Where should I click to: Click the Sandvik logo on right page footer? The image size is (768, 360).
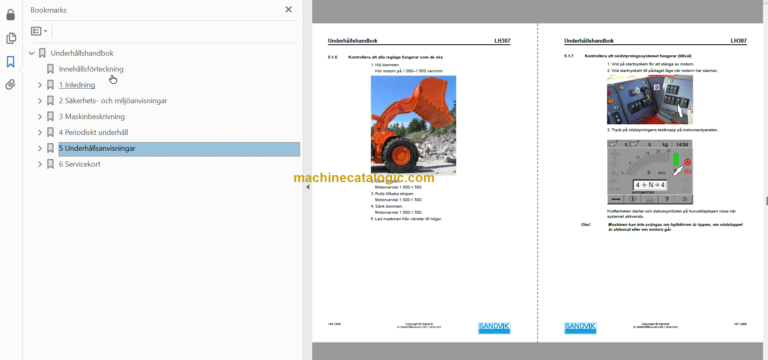(580, 328)
